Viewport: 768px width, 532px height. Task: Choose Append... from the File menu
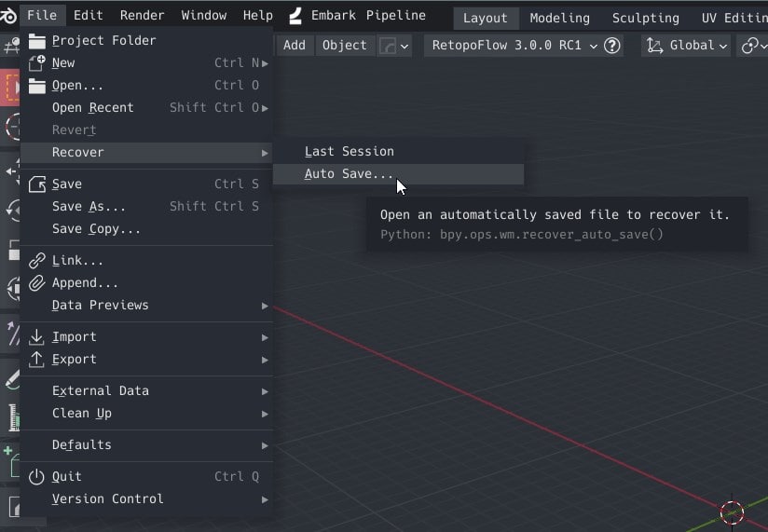pyautogui.click(x=146, y=283)
